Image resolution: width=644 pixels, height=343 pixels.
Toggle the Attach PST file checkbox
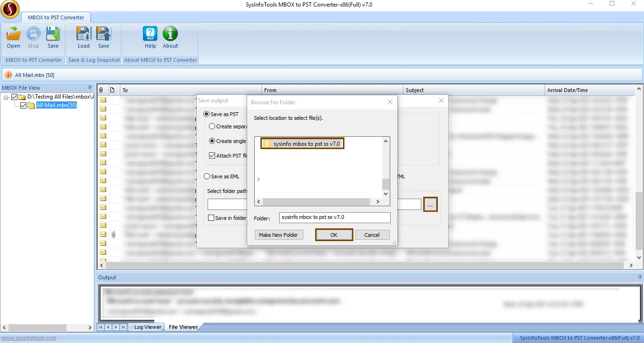click(x=212, y=156)
